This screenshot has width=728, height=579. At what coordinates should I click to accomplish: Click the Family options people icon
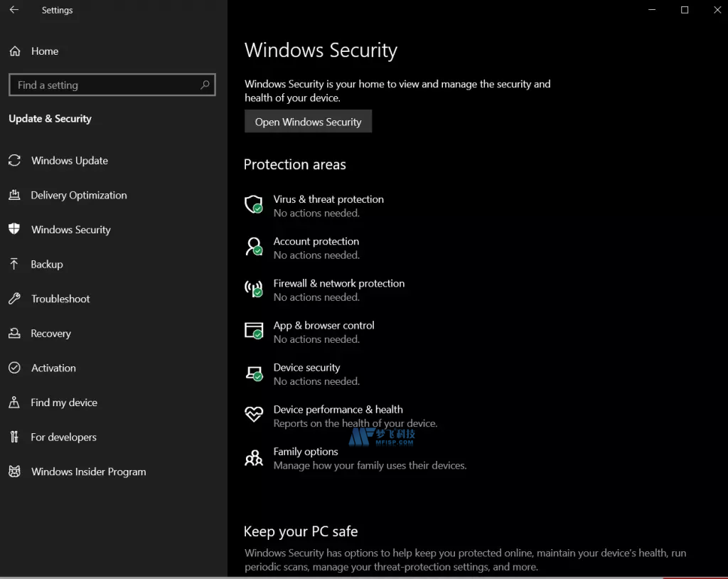click(254, 457)
